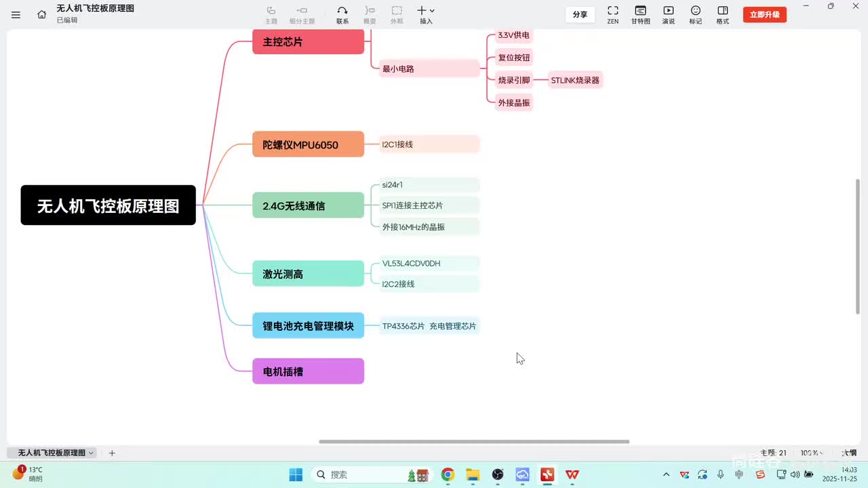
Task: Click the I2C2接线 subtopic
Action: (x=429, y=284)
